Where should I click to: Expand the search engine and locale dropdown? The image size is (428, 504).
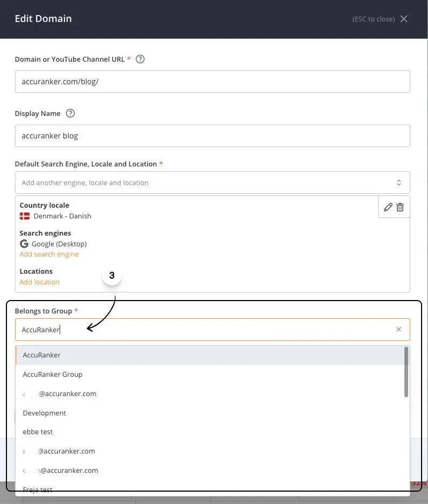coord(399,182)
